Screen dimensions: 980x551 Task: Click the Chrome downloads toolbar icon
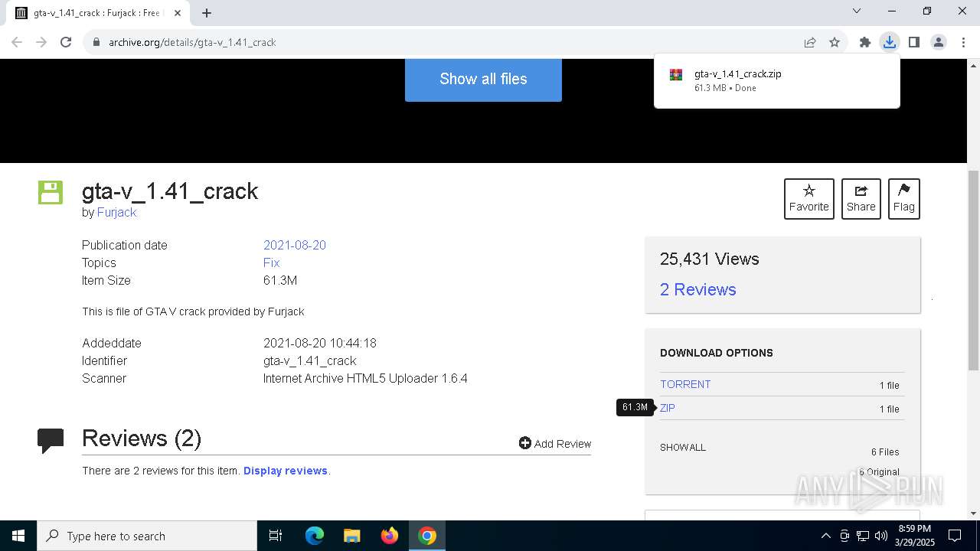889,42
